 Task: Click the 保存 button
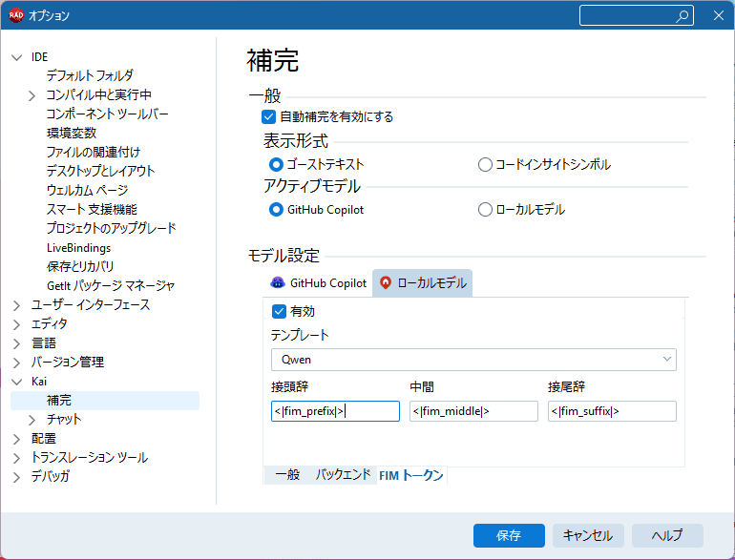tap(509, 535)
